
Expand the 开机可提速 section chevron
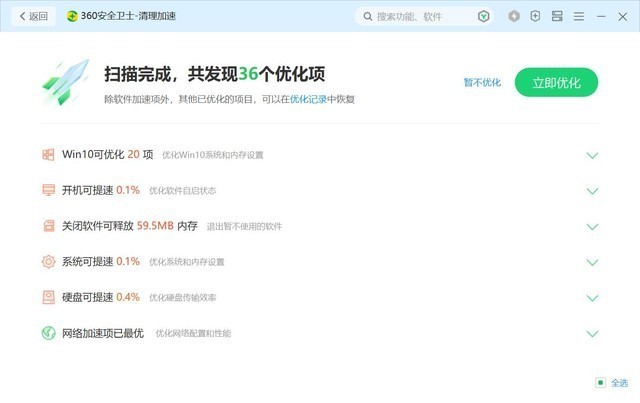click(592, 191)
